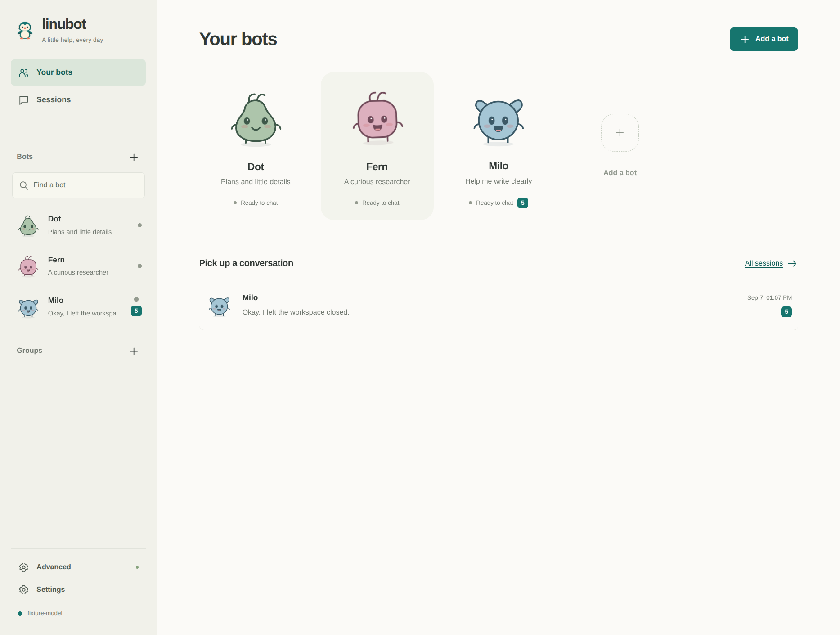Click the teal Add a bot button

tap(764, 39)
